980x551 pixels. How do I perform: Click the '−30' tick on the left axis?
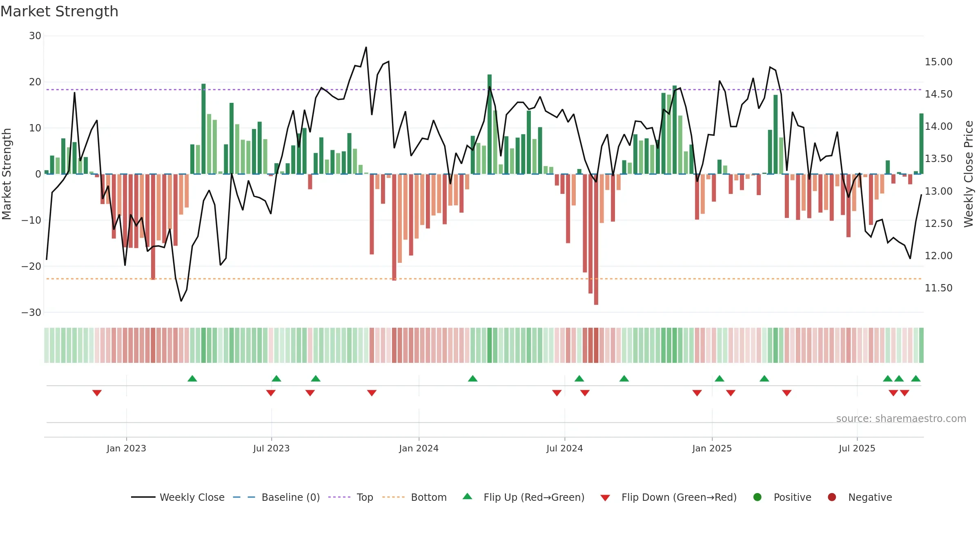pos(31,313)
